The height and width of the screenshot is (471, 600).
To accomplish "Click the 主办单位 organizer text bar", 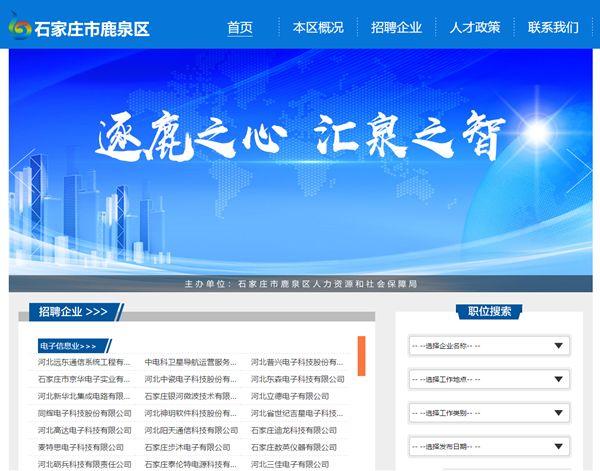I will click(x=300, y=284).
